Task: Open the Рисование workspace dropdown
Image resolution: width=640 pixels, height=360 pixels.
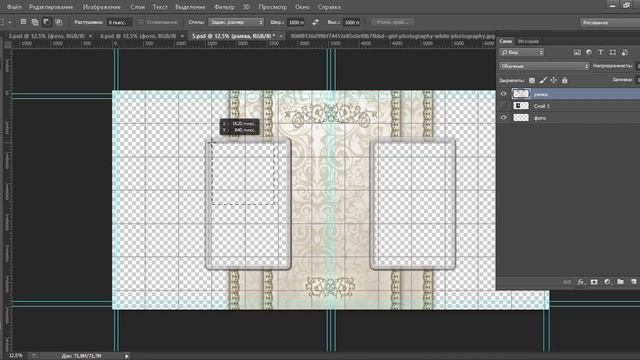Action: pyautogui.click(x=610, y=22)
